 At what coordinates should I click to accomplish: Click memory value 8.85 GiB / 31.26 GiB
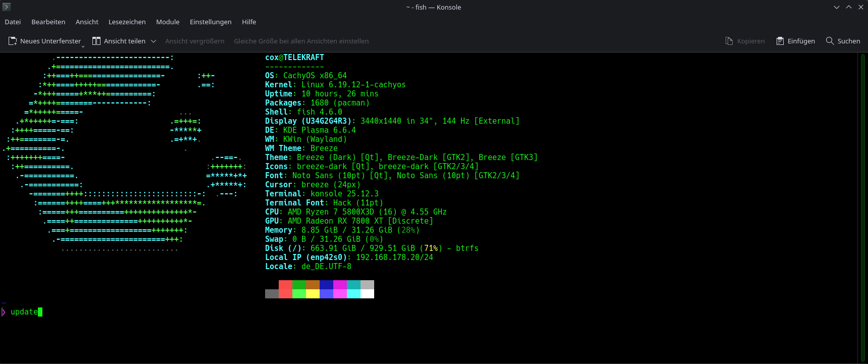(347, 230)
